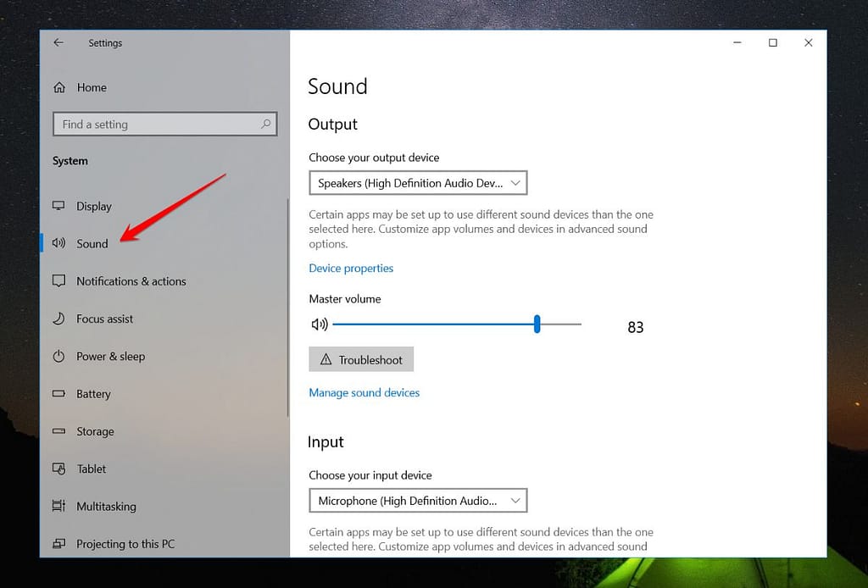Click the Projecting to this PC icon
The height and width of the screenshot is (588, 868).
click(x=58, y=544)
